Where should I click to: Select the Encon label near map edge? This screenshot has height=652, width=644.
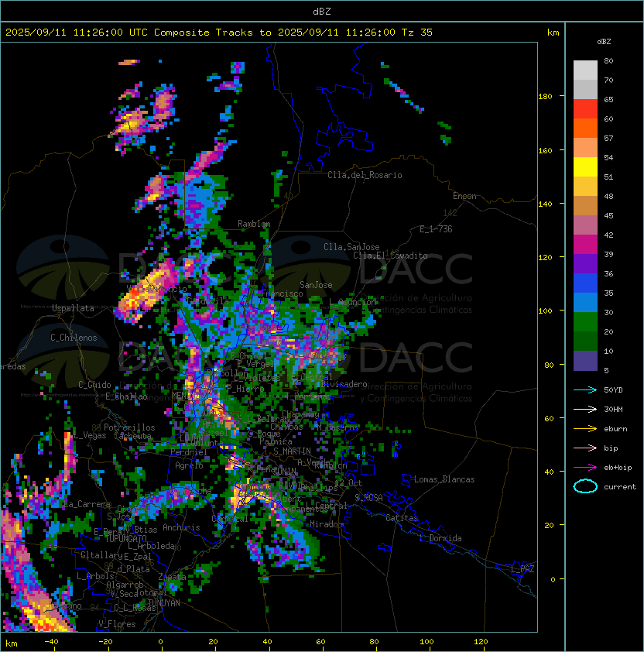coord(465,196)
